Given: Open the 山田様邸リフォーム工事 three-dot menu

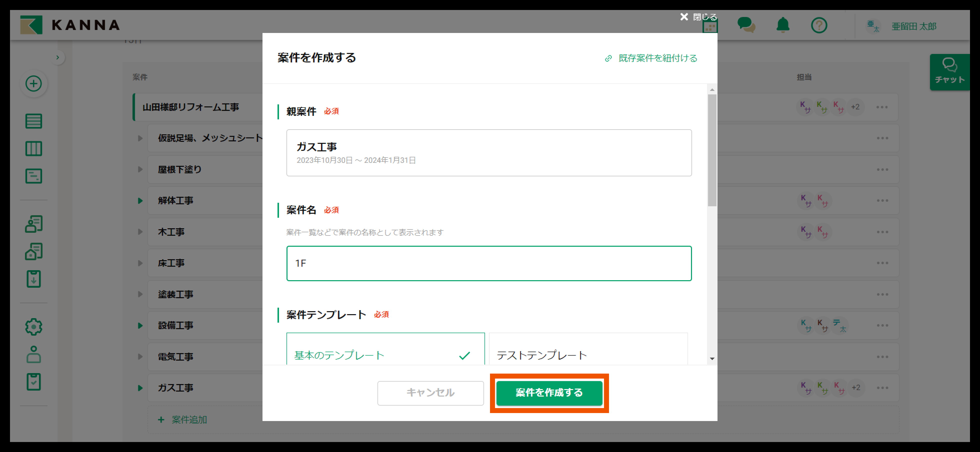Looking at the screenshot, I should [881, 107].
